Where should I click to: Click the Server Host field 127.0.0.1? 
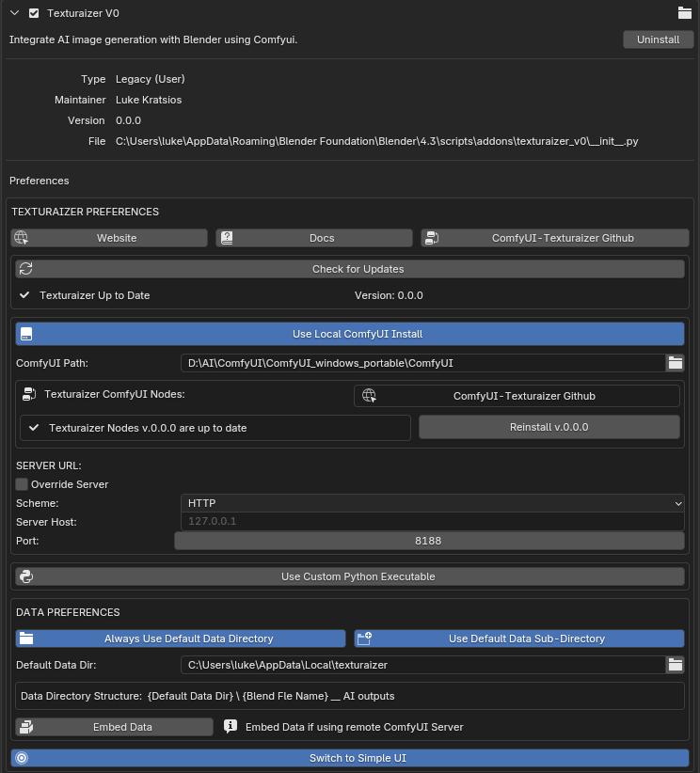point(433,522)
